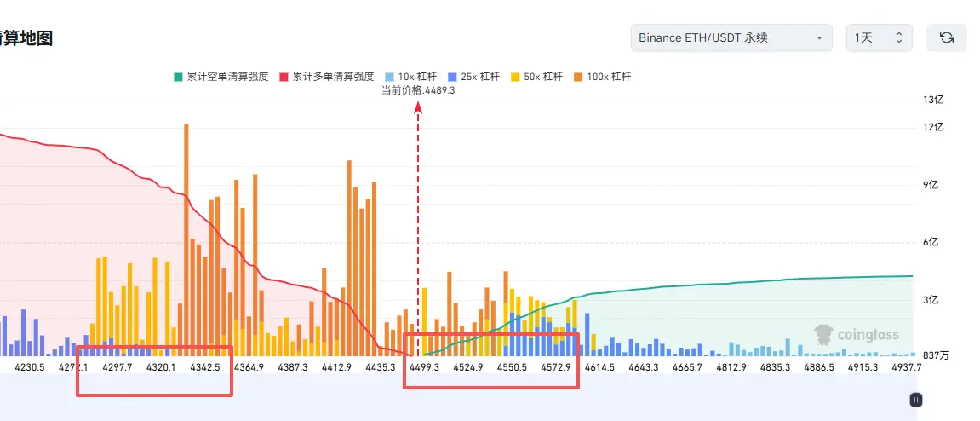Click the 4643.3 price axis label
This screenshot has width=980, height=421.
pyautogui.click(x=643, y=367)
